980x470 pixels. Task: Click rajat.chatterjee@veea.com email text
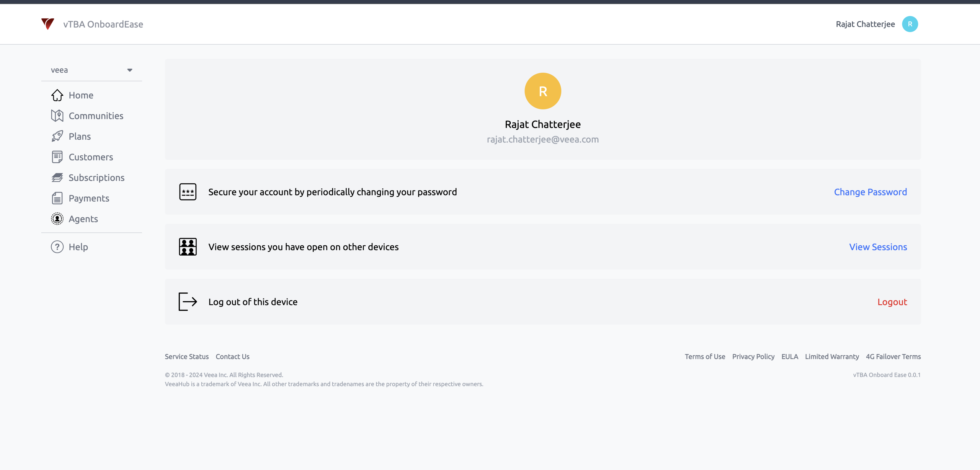[543, 139]
